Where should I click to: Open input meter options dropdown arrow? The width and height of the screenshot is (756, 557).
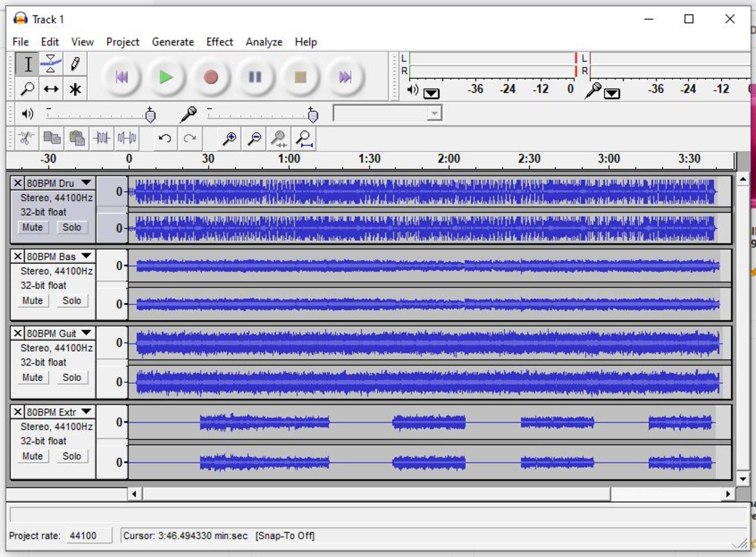coord(612,94)
